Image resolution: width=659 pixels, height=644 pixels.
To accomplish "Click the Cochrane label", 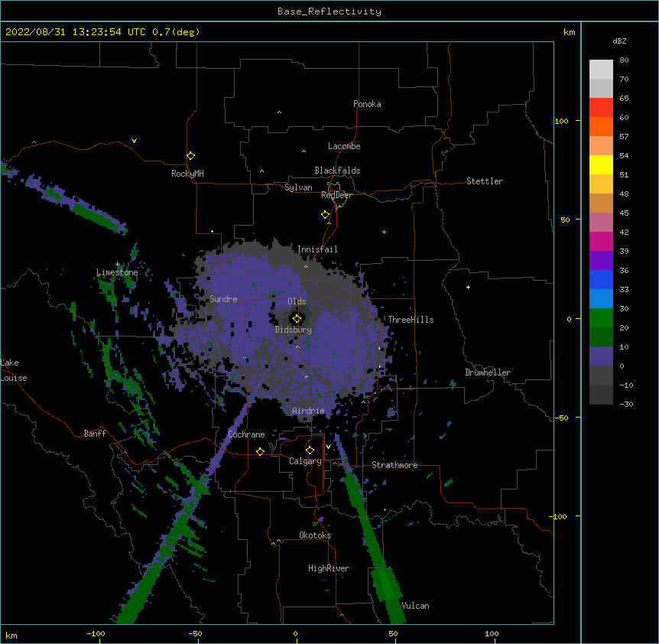I will pyautogui.click(x=246, y=434).
